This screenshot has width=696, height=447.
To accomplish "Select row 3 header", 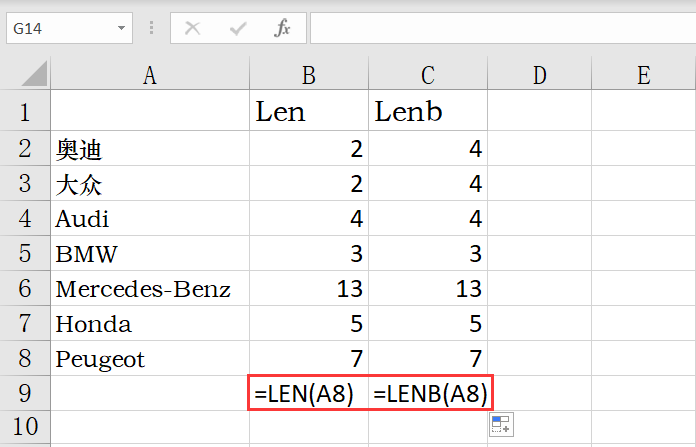I will coord(25,183).
